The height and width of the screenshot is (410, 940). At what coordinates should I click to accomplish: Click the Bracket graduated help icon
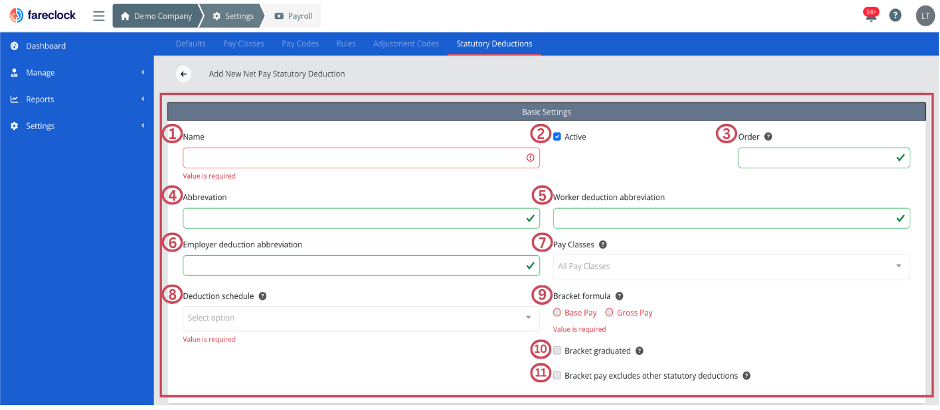click(x=639, y=351)
